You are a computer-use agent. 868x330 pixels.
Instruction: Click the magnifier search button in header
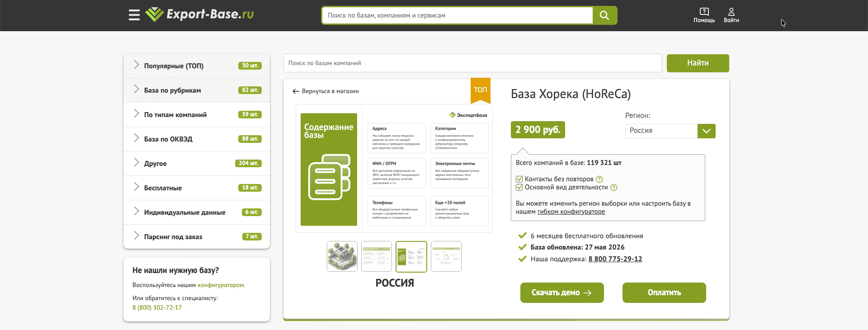point(604,15)
